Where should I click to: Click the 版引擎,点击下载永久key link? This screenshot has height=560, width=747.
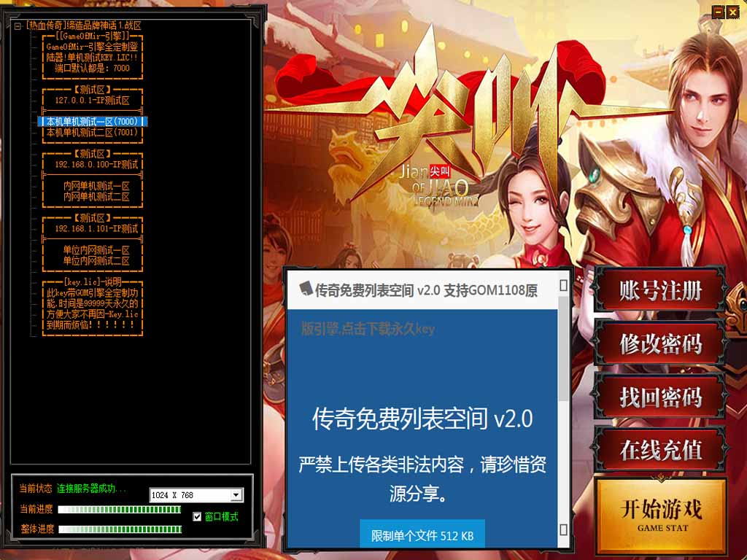pyautogui.click(x=368, y=329)
